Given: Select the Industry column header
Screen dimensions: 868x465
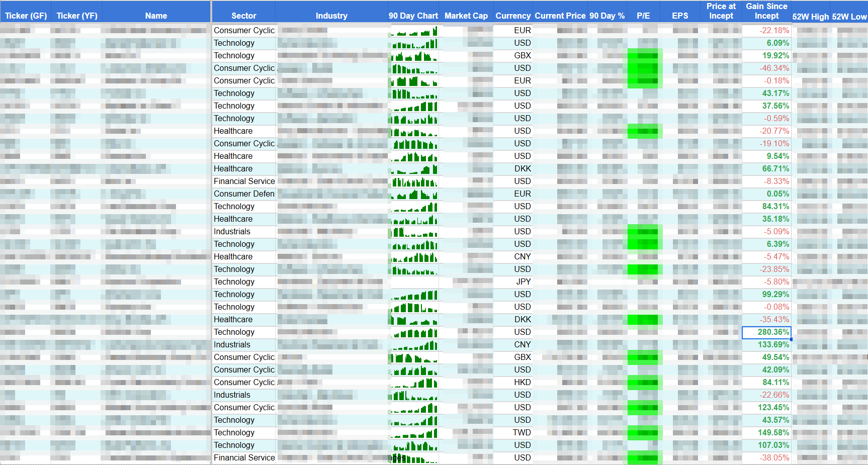Looking at the screenshot, I should (x=331, y=16).
